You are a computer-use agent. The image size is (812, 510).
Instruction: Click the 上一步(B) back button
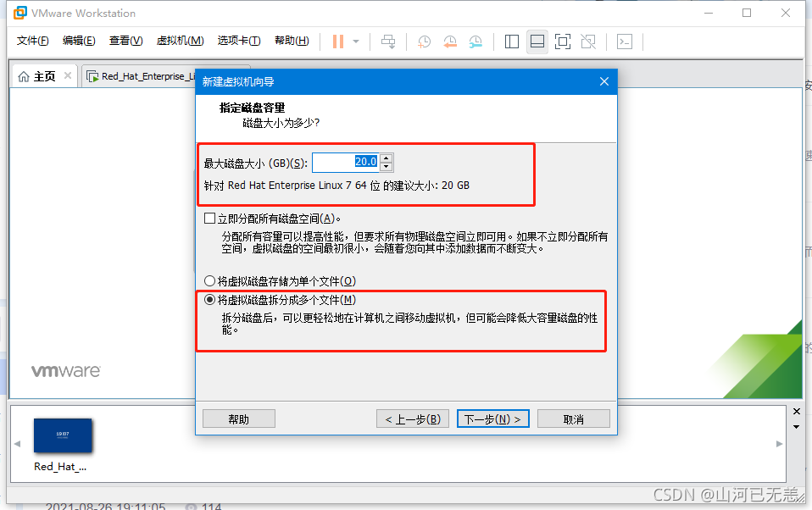413,419
